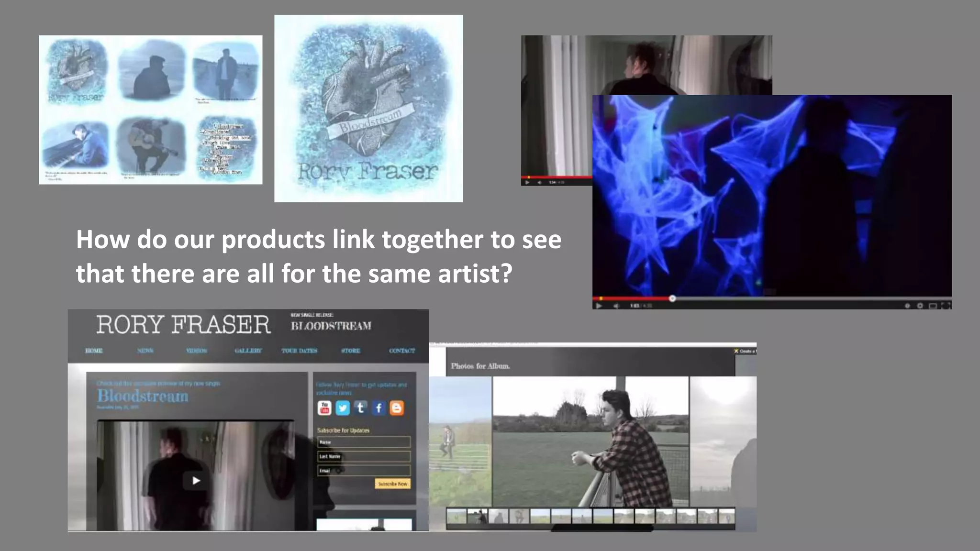Open the GALLERY navigation tab
The height and width of the screenshot is (551, 980).
[248, 351]
